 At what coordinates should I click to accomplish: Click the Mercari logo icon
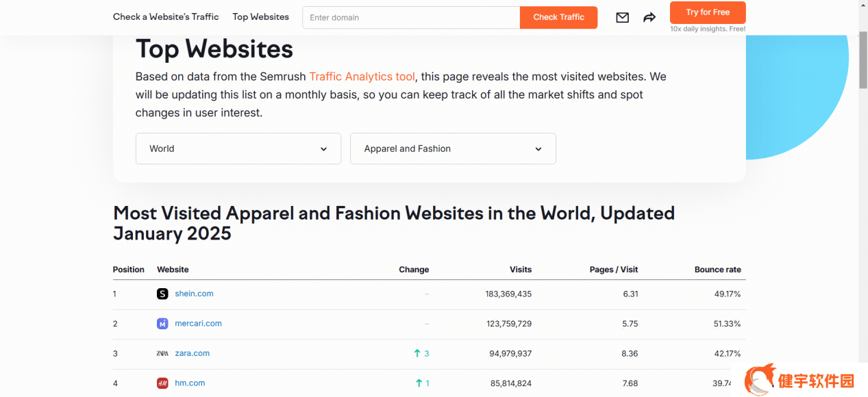click(162, 324)
